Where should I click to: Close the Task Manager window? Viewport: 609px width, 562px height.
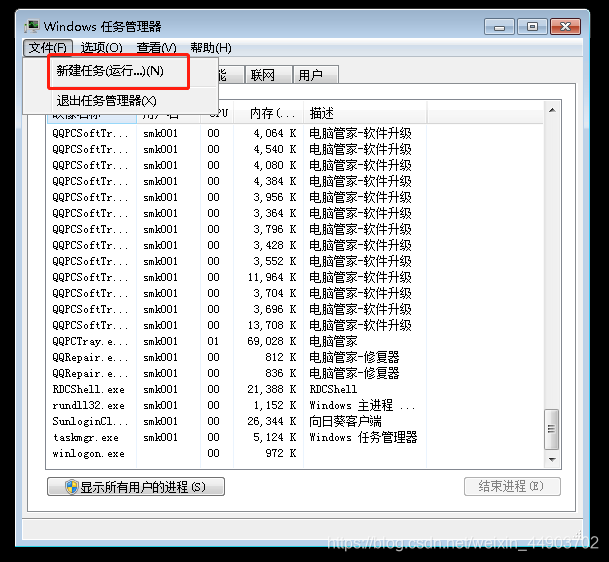point(566,27)
